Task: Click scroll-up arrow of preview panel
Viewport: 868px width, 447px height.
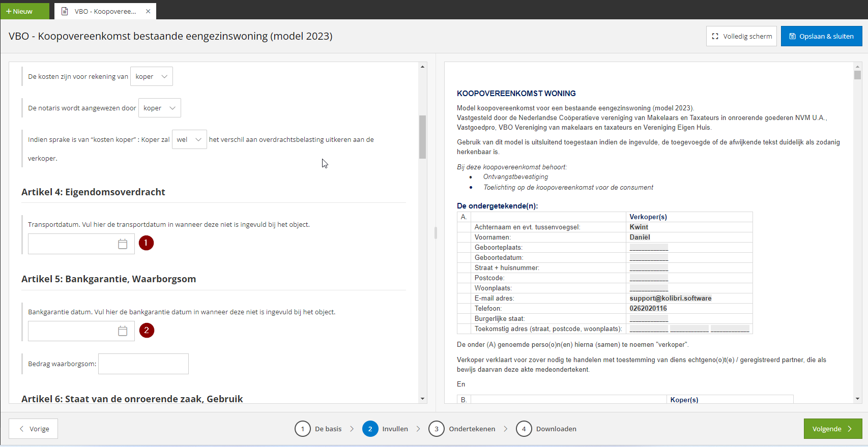Action: 857,67
